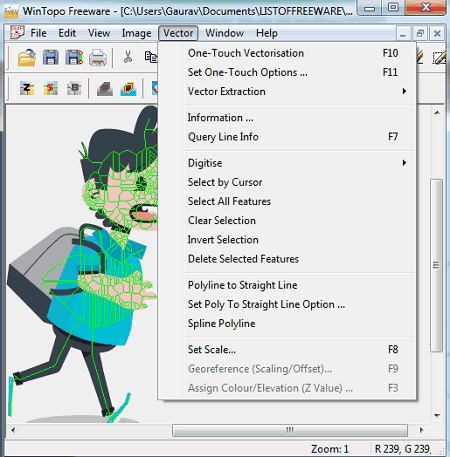Click the Print toolbar icon
The width and height of the screenshot is (450, 457).
click(98, 58)
